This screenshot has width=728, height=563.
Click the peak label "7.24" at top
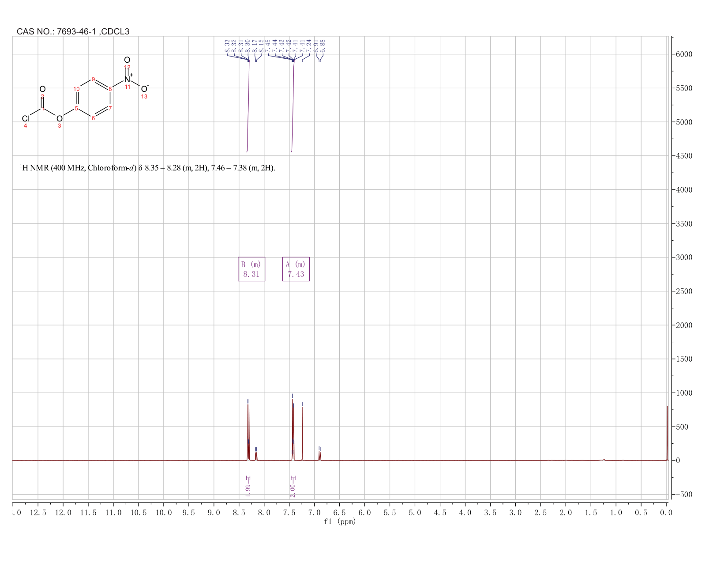point(309,46)
